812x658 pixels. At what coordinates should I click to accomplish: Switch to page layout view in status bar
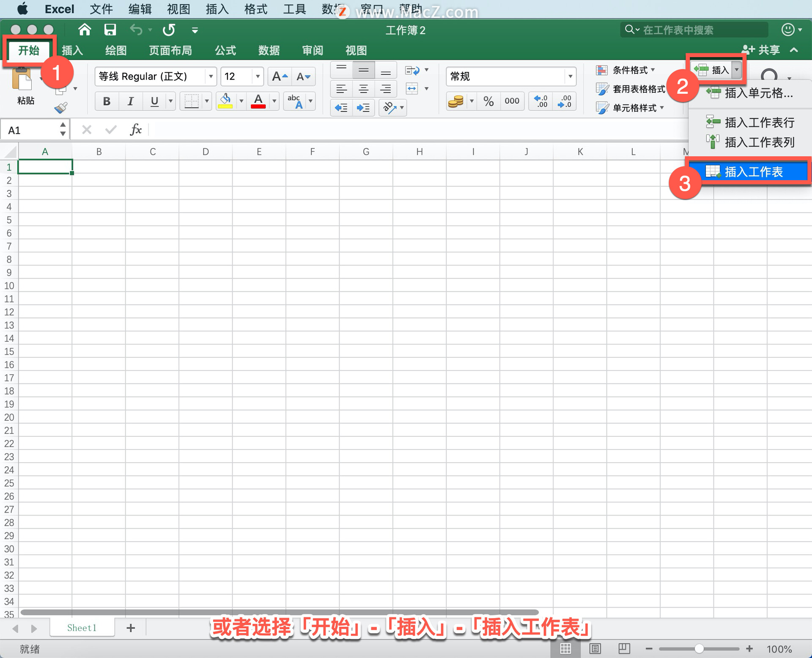[595, 648]
